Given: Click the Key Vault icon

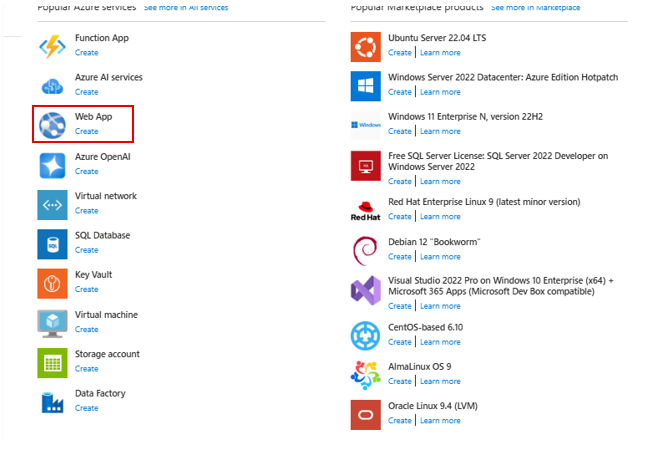Looking at the screenshot, I should click(x=52, y=283).
